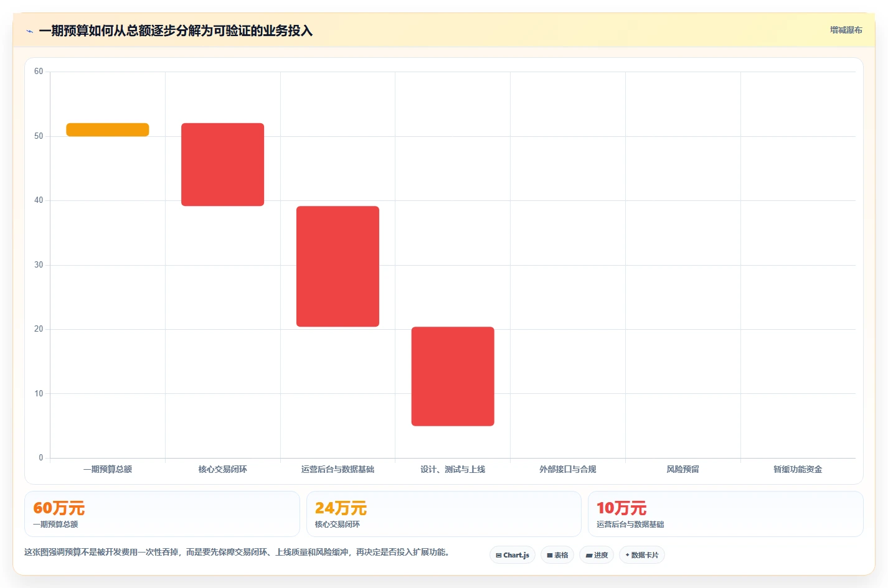Click the 运营后台与数据基础 x-axis label
The width and height of the screenshot is (888, 588).
coord(338,469)
